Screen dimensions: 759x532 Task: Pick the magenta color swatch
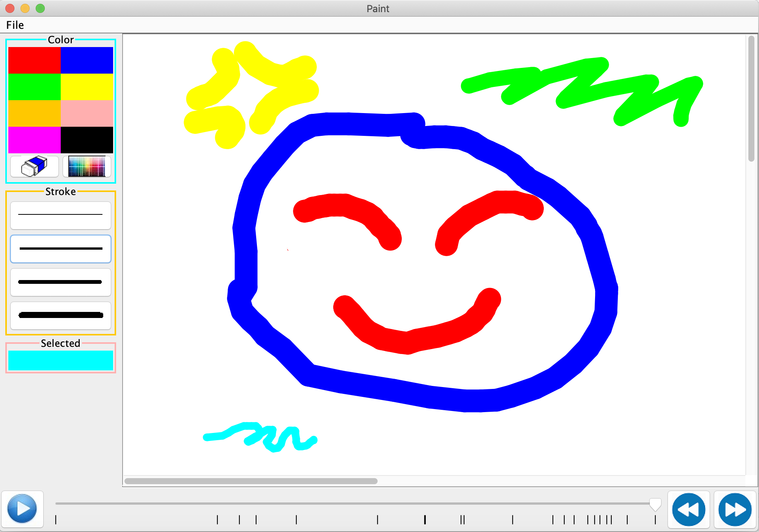click(x=35, y=140)
